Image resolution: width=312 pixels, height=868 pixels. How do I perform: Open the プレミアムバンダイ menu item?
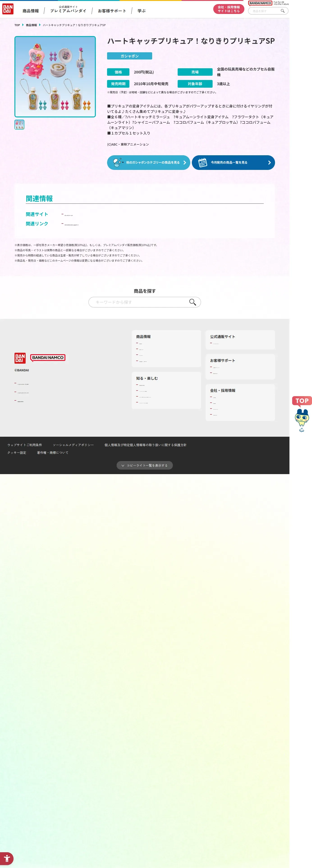pyautogui.click(x=68, y=9)
